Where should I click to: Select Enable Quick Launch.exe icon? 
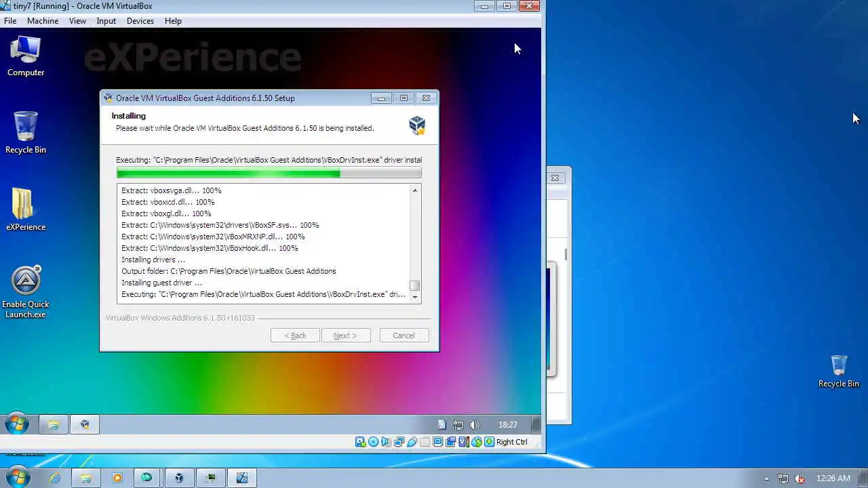(x=26, y=292)
